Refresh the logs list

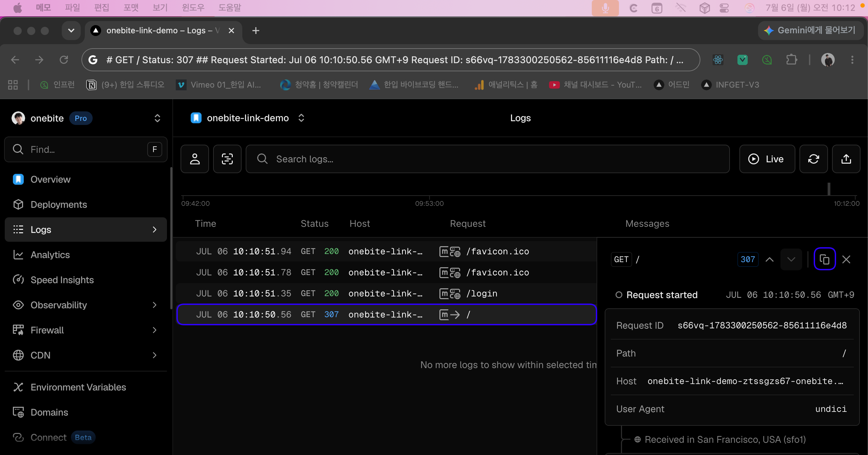(x=814, y=159)
